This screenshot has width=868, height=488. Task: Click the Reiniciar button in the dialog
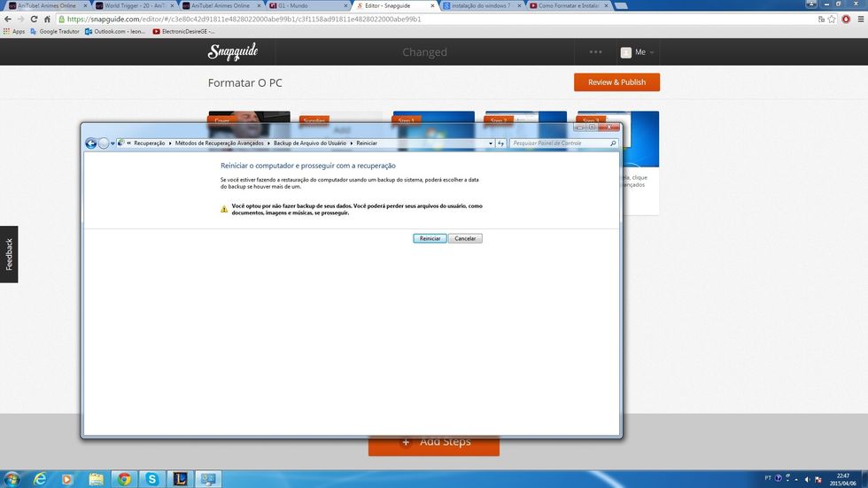pyautogui.click(x=430, y=238)
